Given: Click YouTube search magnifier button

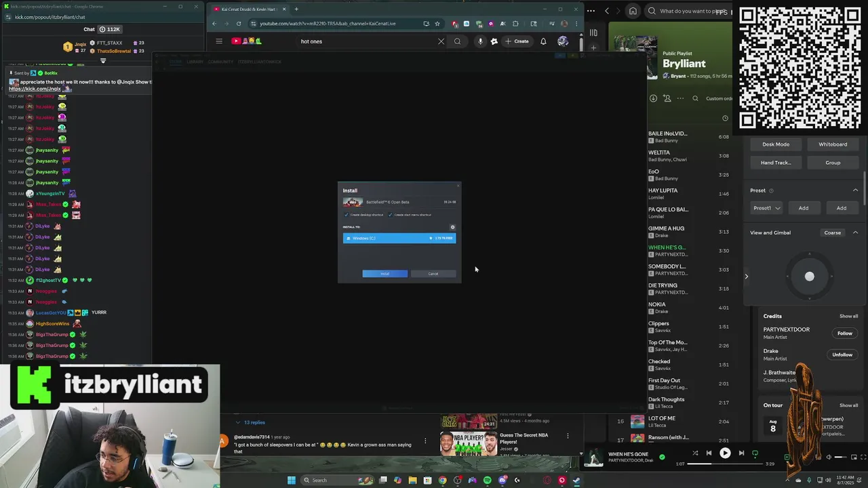Looking at the screenshot, I should coord(458,41).
